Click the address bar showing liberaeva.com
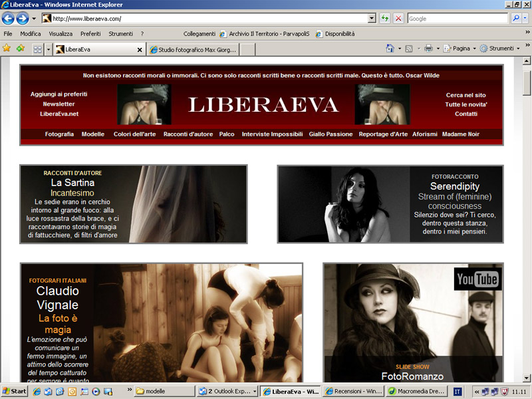Image resolution: width=532 pixels, height=399 pixels. (x=205, y=19)
